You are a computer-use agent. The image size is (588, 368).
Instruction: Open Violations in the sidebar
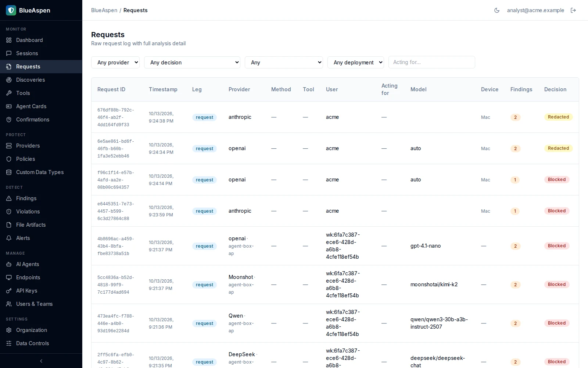click(x=41, y=212)
